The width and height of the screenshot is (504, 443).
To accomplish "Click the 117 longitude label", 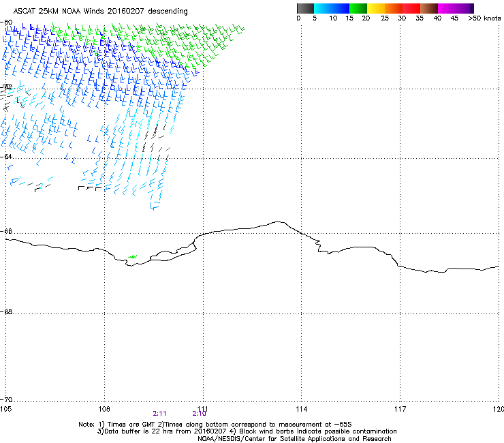I will point(400,409).
